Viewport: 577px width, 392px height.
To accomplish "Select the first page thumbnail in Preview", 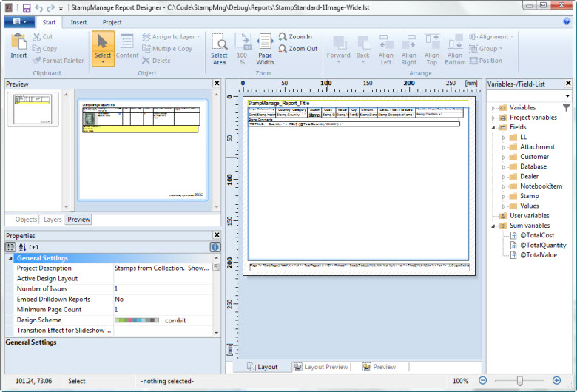I will (33, 109).
